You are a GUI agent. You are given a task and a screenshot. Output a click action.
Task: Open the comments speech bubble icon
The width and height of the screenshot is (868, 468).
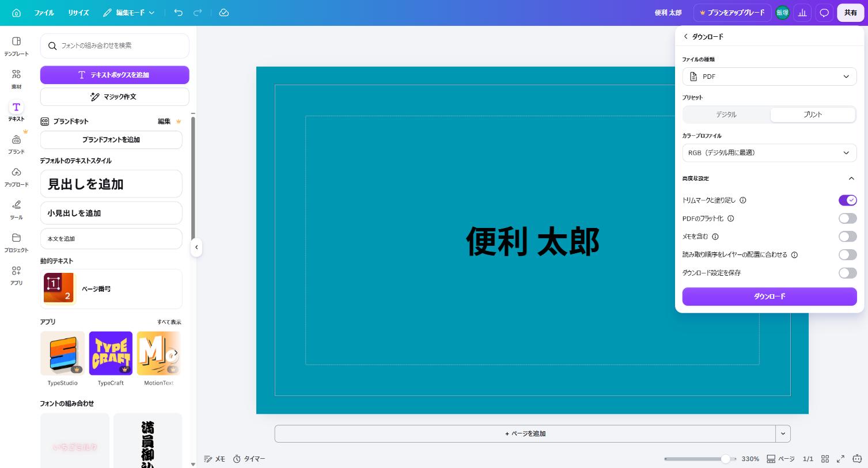point(824,13)
